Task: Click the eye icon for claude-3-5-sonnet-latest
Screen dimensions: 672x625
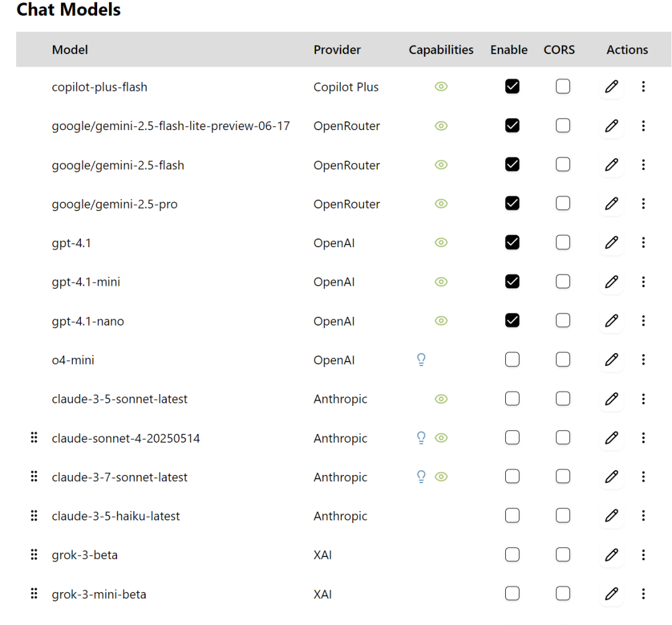Action: tap(441, 398)
